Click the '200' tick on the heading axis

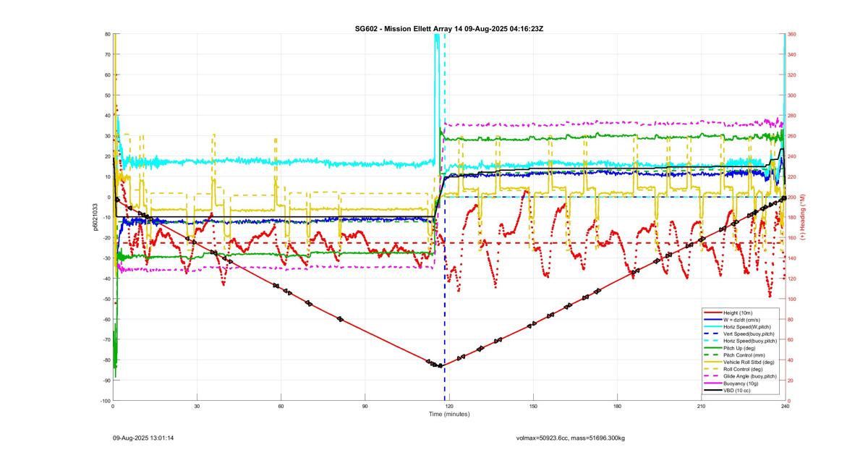click(x=792, y=197)
